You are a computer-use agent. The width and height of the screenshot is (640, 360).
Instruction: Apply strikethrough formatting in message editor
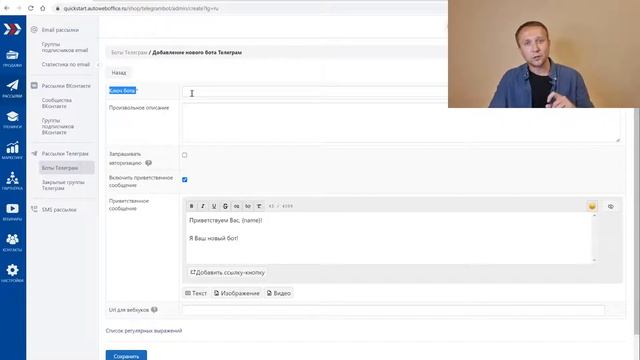click(x=225, y=206)
